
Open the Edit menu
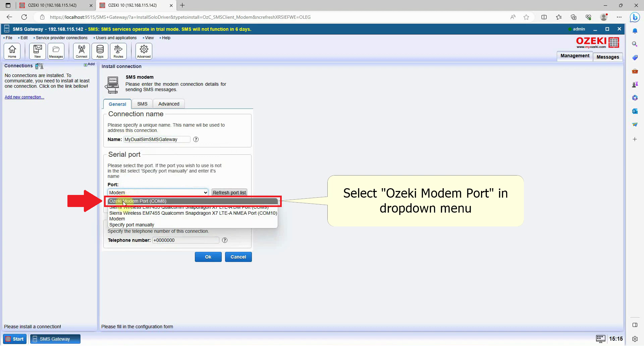coord(24,38)
